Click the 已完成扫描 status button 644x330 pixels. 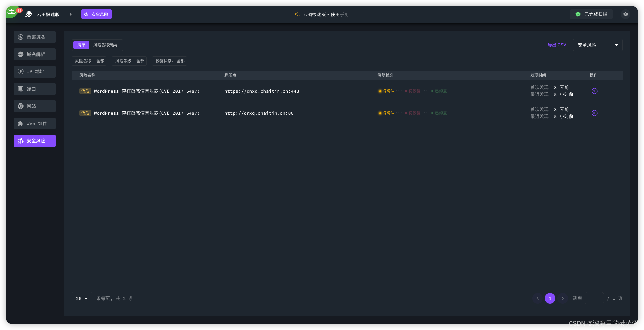click(591, 14)
